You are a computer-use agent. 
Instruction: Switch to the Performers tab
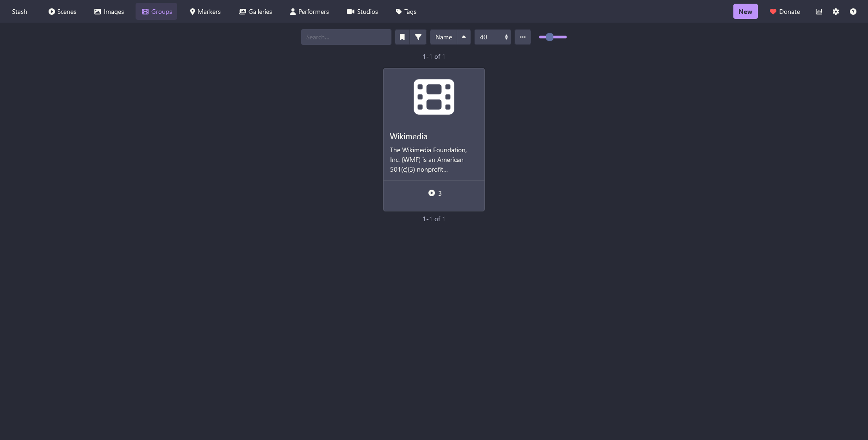(309, 12)
